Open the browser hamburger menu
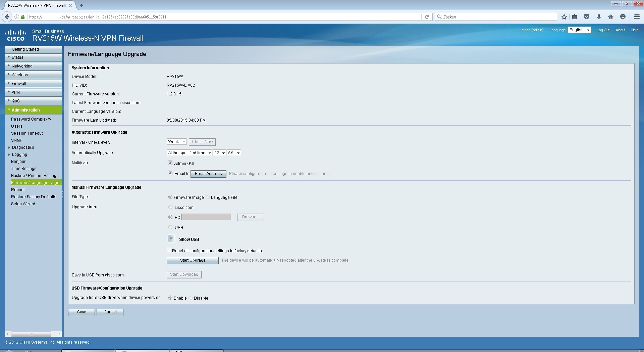Viewport: 644px width, 352px height. click(x=637, y=17)
